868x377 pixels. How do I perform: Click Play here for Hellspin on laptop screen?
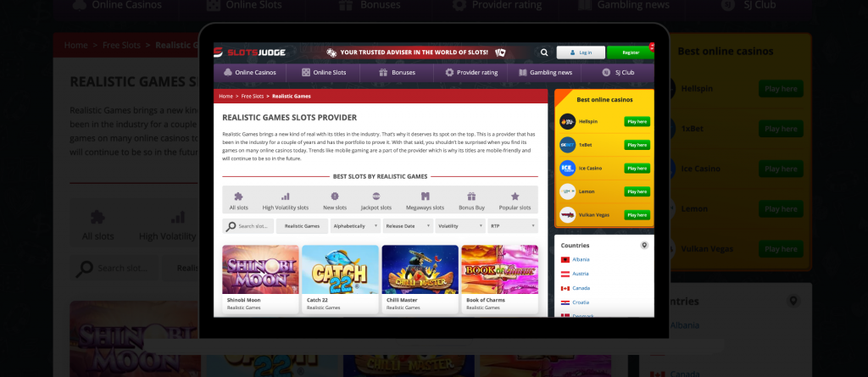pos(637,121)
